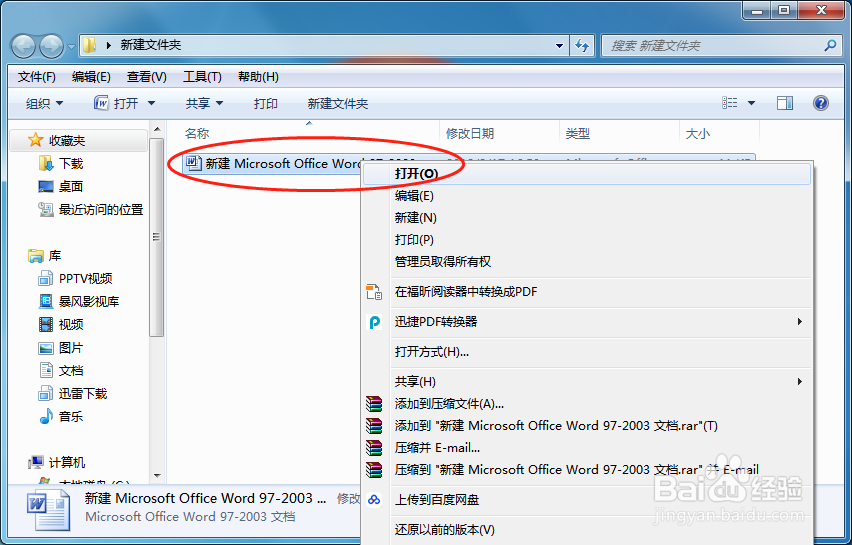852x545 pixels.
Task: Choose 打开(O) in the context menu
Action: pyautogui.click(x=587, y=174)
